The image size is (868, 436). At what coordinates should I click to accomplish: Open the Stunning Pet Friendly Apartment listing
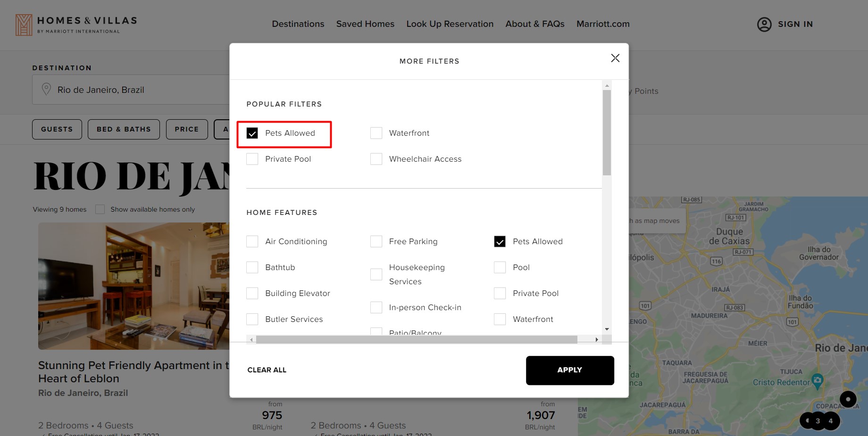point(134,372)
